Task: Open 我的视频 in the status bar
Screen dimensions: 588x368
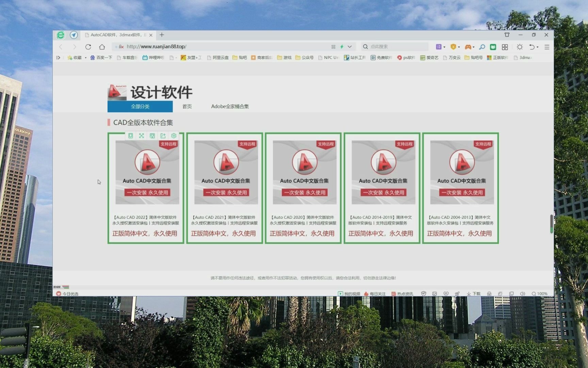Action: point(349,294)
